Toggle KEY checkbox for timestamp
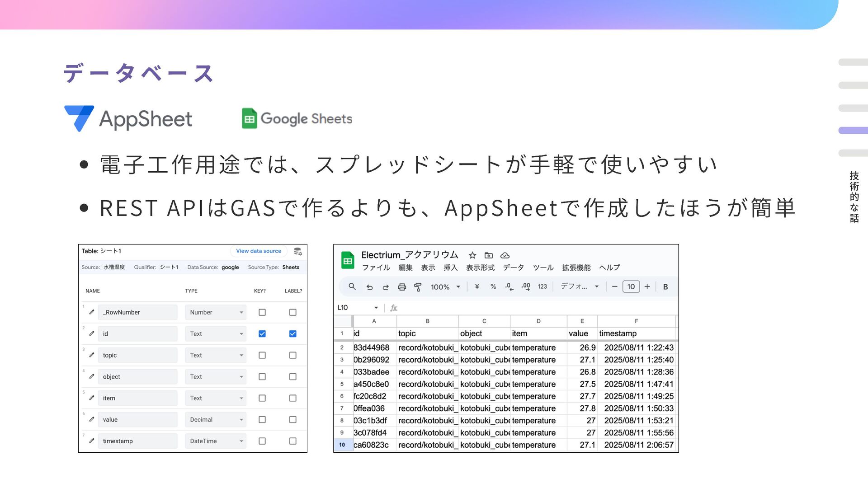868x488 pixels. pyautogui.click(x=262, y=441)
